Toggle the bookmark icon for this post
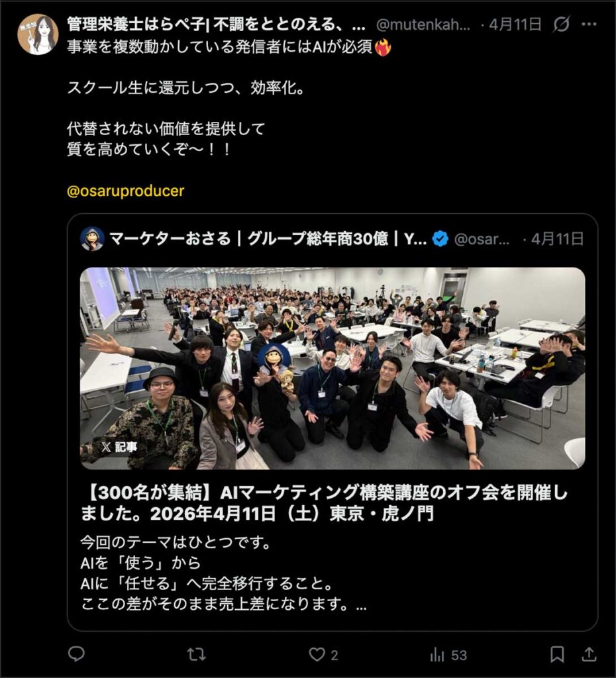Screen dimensions: 616x678 tap(557, 655)
